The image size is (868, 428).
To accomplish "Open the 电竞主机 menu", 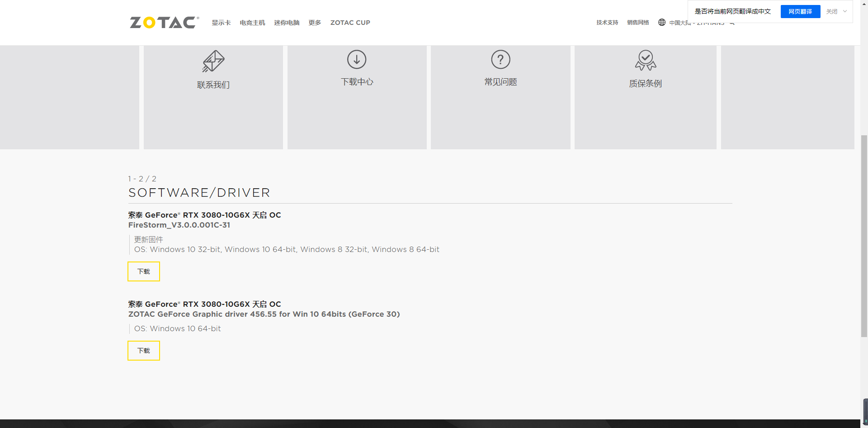I will [x=252, y=23].
